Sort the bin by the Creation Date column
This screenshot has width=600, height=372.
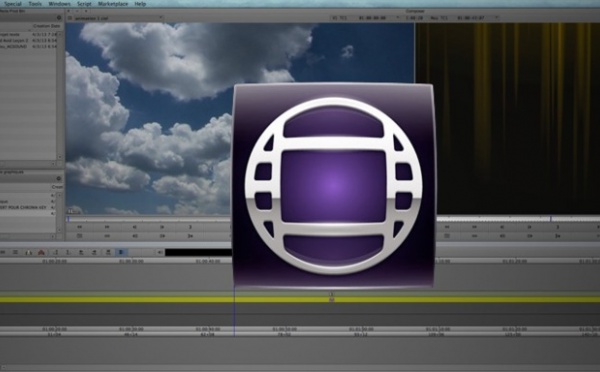tap(47, 26)
